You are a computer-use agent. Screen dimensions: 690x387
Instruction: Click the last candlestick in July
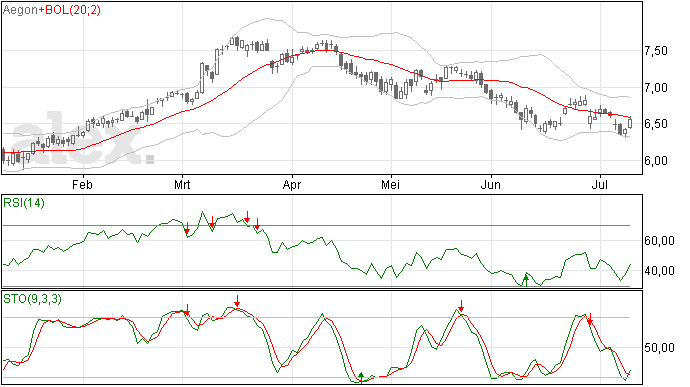630,123
